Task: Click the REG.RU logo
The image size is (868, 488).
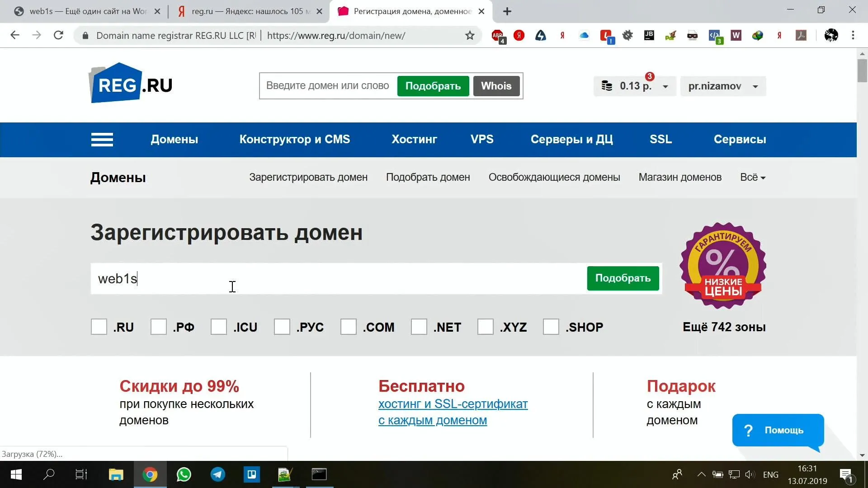Action: tap(130, 83)
